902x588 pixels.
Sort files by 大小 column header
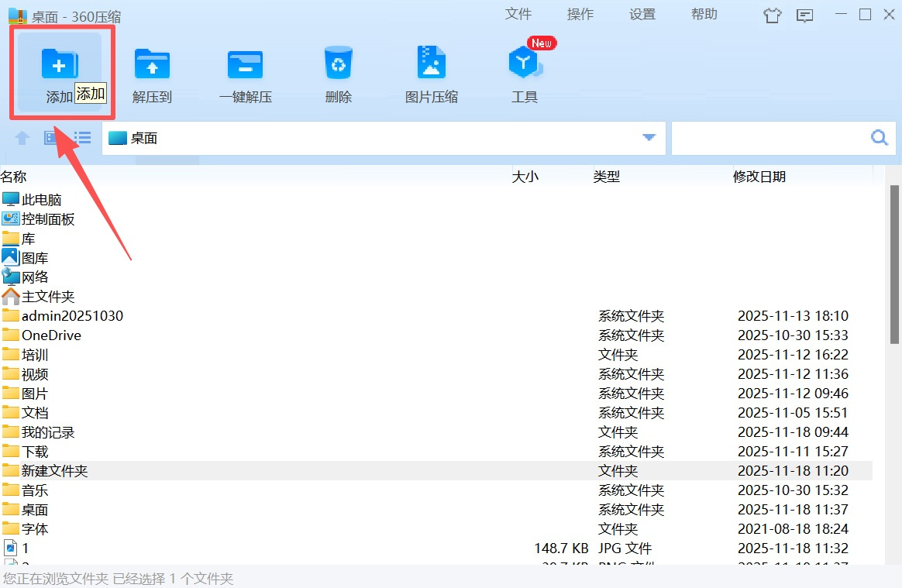[x=525, y=177]
